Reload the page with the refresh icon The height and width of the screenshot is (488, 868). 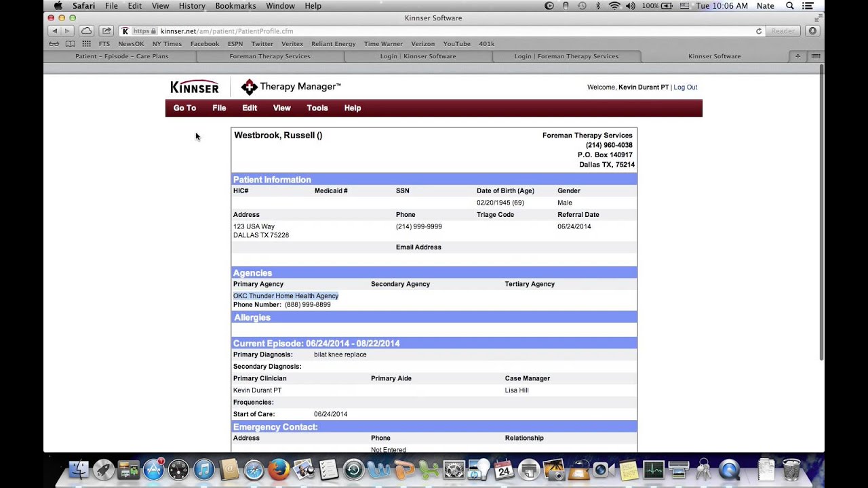[x=759, y=31]
